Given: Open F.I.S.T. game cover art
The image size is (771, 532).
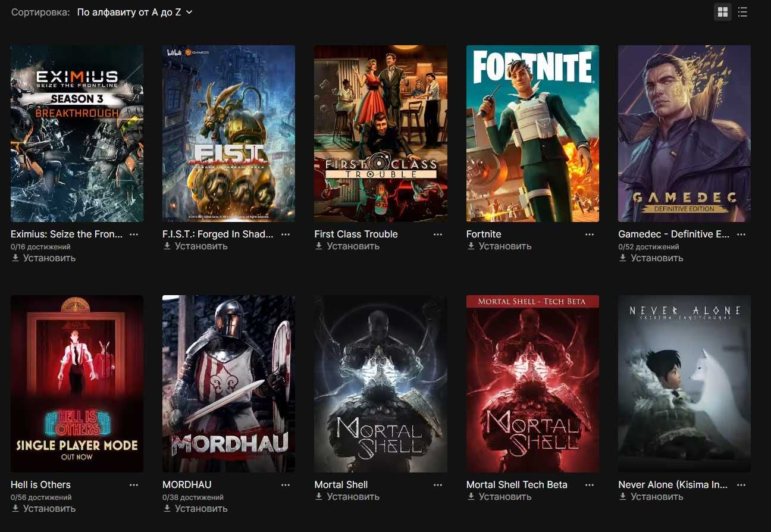Looking at the screenshot, I should point(228,133).
